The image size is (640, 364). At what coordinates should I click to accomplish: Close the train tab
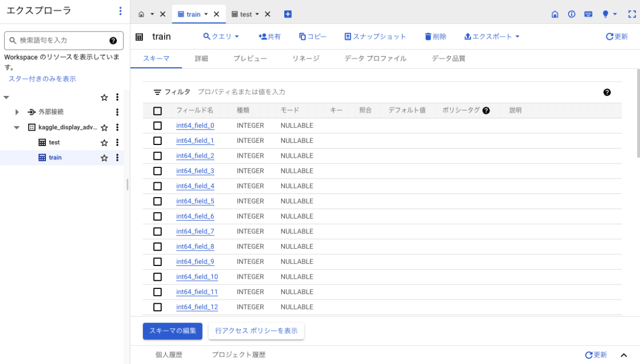click(217, 14)
